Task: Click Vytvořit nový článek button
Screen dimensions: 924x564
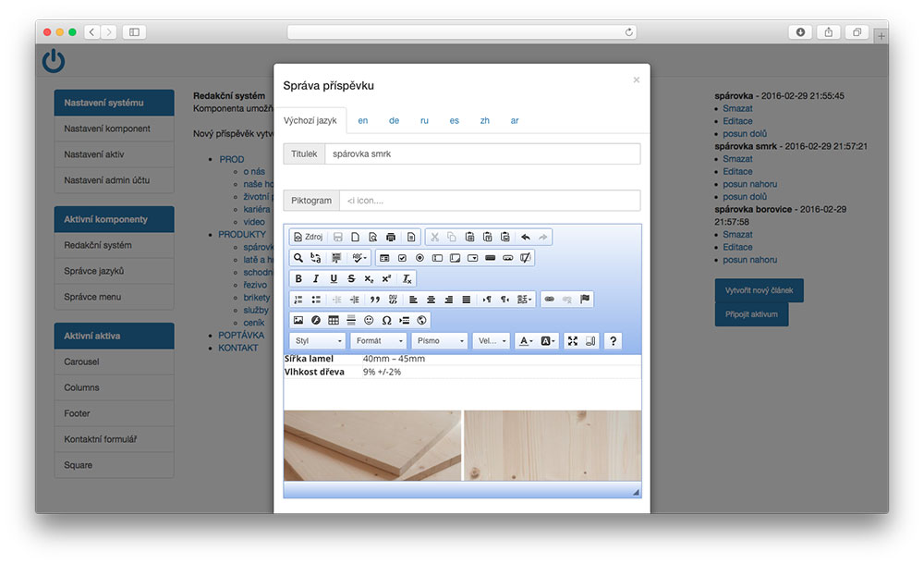Action: click(x=758, y=290)
